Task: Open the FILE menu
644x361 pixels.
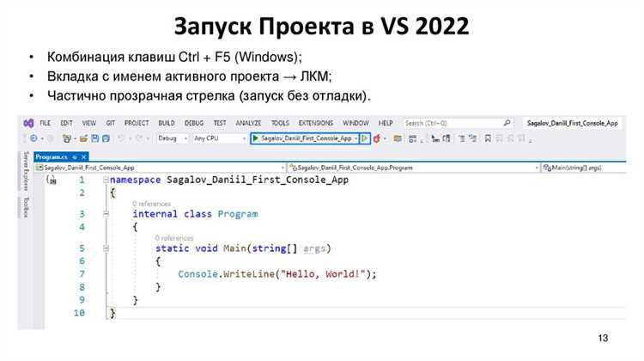Action: click(x=46, y=123)
